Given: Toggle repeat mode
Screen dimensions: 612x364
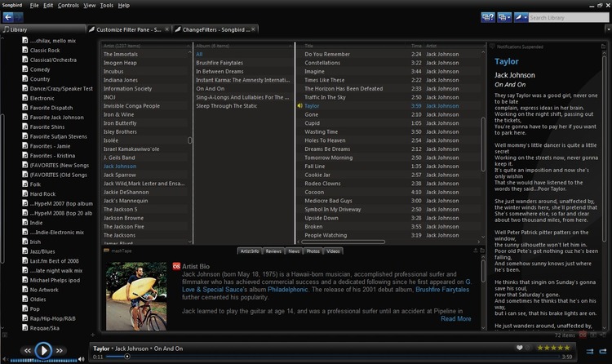Looking at the screenshot, I should point(603,351).
